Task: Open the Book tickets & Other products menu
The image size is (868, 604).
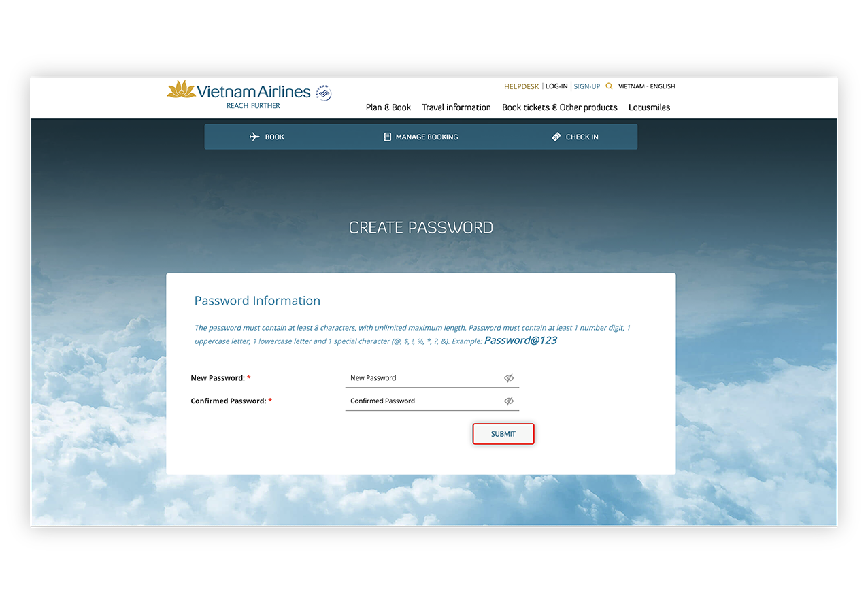Action: click(x=559, y=107)
